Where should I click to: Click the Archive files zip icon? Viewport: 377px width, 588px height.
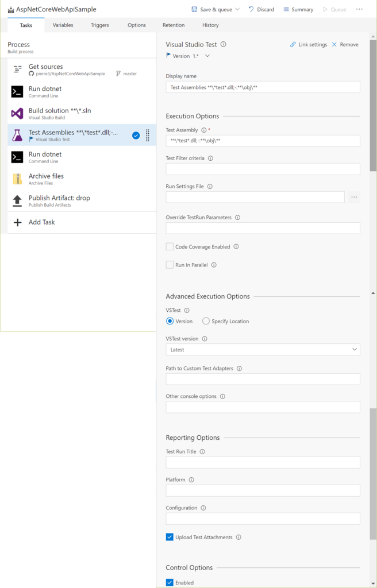[x=17, y=179]
